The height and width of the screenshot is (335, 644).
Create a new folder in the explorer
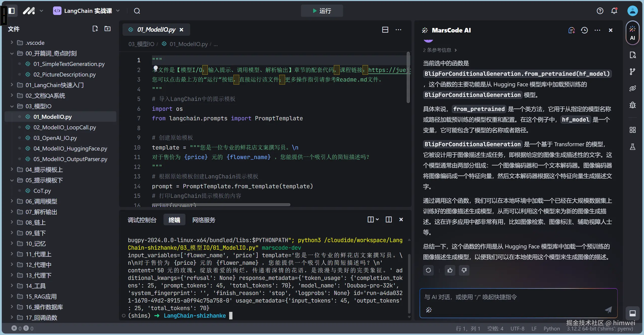pos(107,29)
